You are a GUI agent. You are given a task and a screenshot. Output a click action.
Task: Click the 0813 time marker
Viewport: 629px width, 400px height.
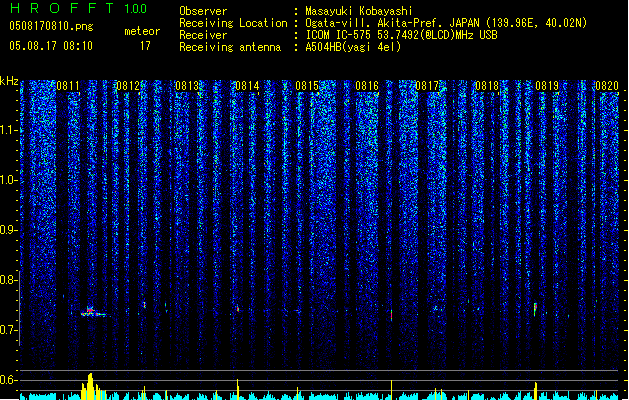point(187,86)
